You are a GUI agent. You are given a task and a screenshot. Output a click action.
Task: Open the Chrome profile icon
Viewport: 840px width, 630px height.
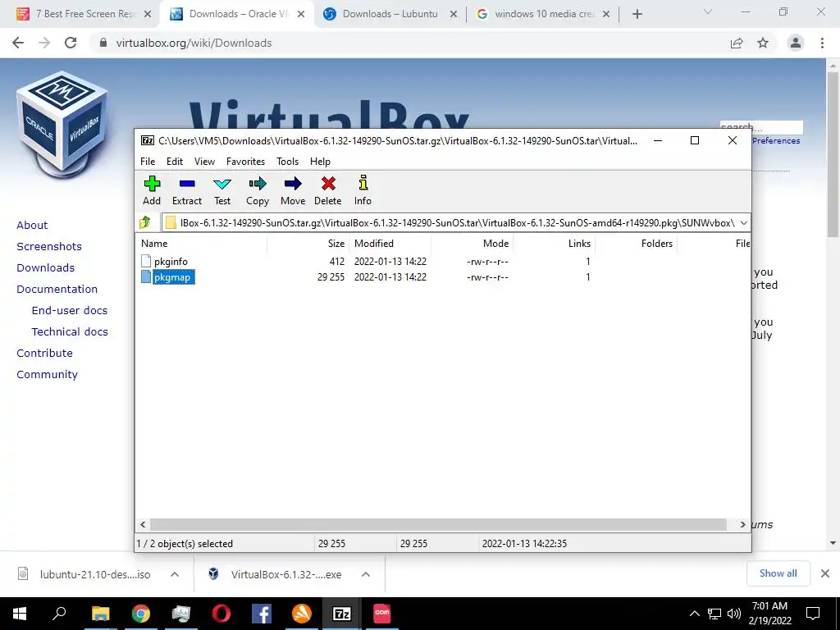(x=796, y=43)
